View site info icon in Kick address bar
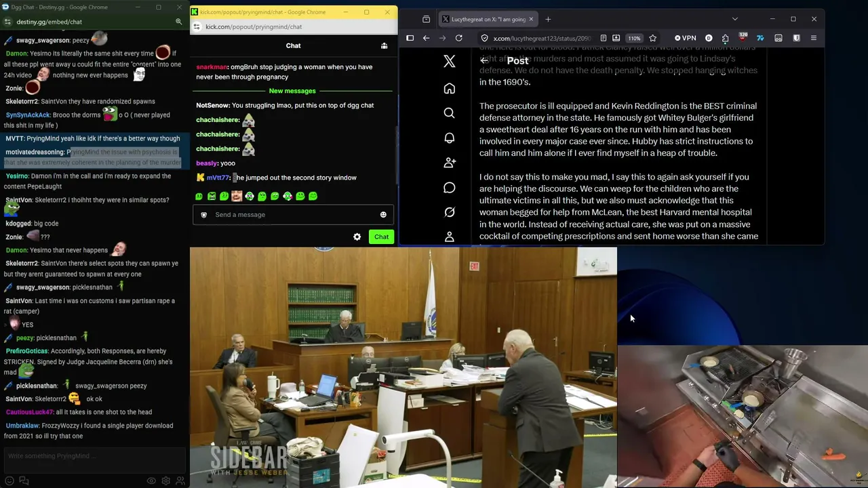 [197, 27]
